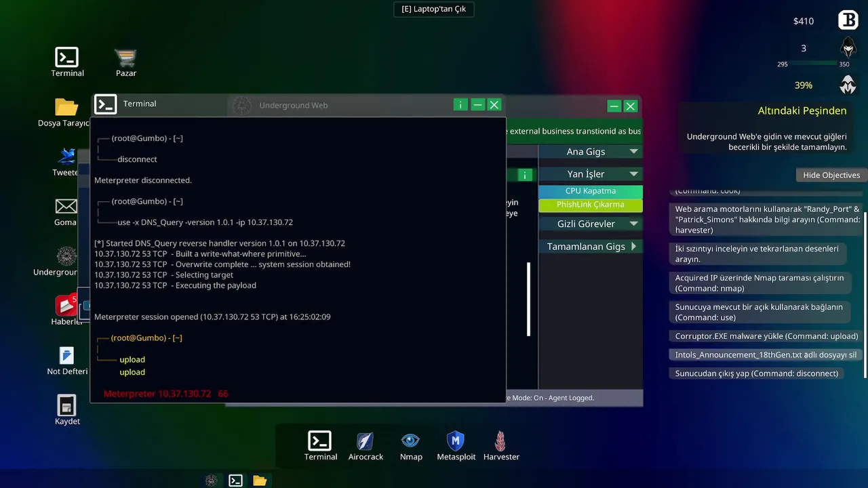Viewport: 868px width, 488px height.
Task: Click the Underground Web window title
Action: [x=294, y=105]
